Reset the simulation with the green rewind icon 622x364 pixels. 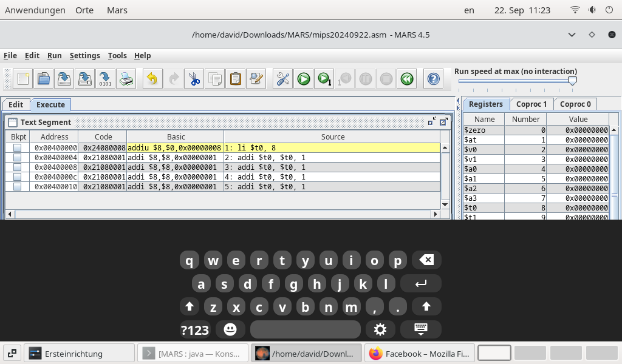(x=406, y=78)
